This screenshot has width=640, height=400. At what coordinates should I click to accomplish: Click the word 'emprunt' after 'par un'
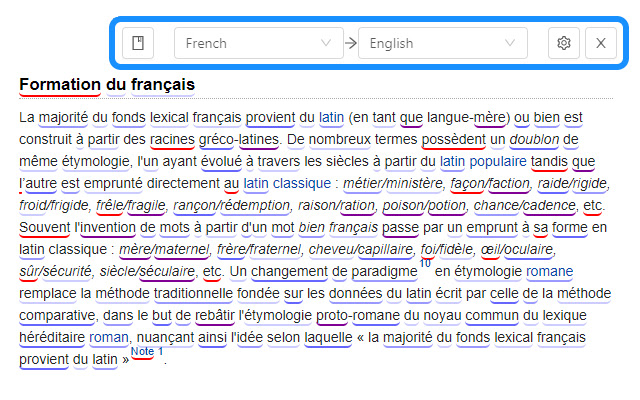coord(492,228)
